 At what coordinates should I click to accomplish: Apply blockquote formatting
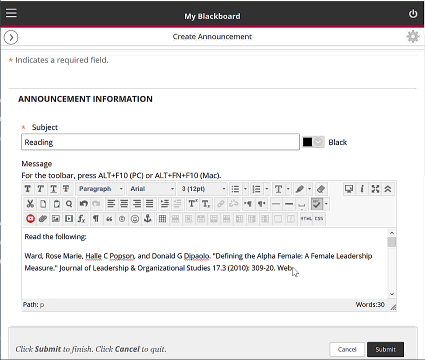tap(109, 219)
